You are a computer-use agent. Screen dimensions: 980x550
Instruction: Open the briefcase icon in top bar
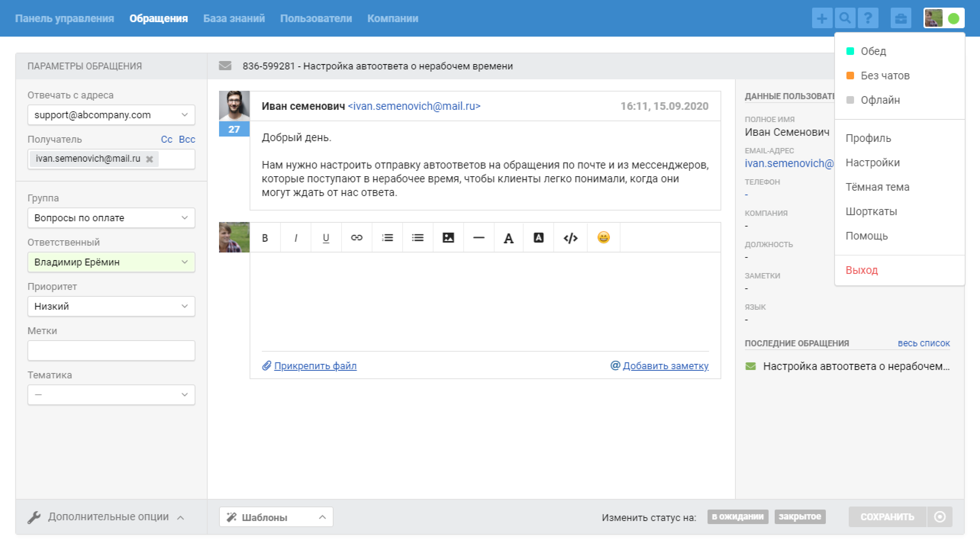(901, 18)
